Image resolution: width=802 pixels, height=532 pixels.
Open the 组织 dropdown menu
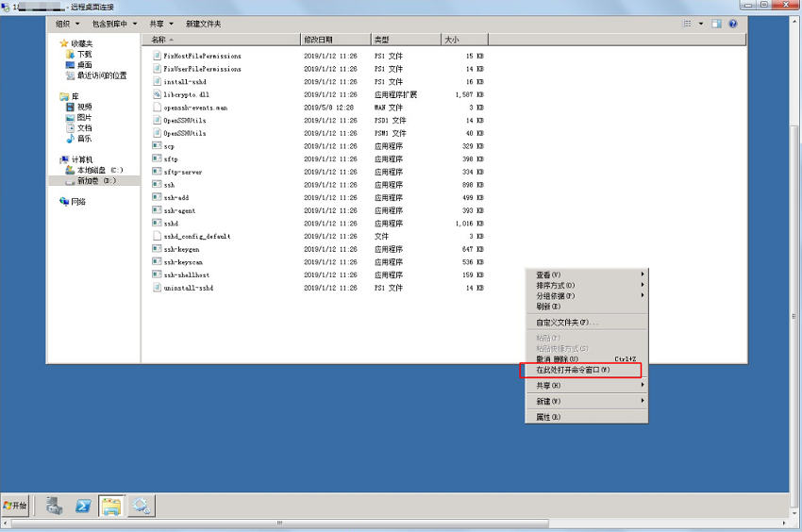point(67,24)
